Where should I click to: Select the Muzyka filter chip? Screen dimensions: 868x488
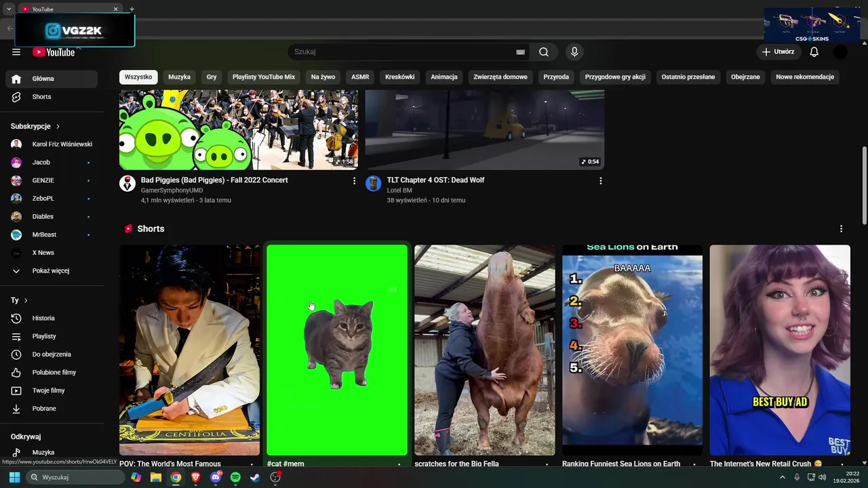pos(180,77)
